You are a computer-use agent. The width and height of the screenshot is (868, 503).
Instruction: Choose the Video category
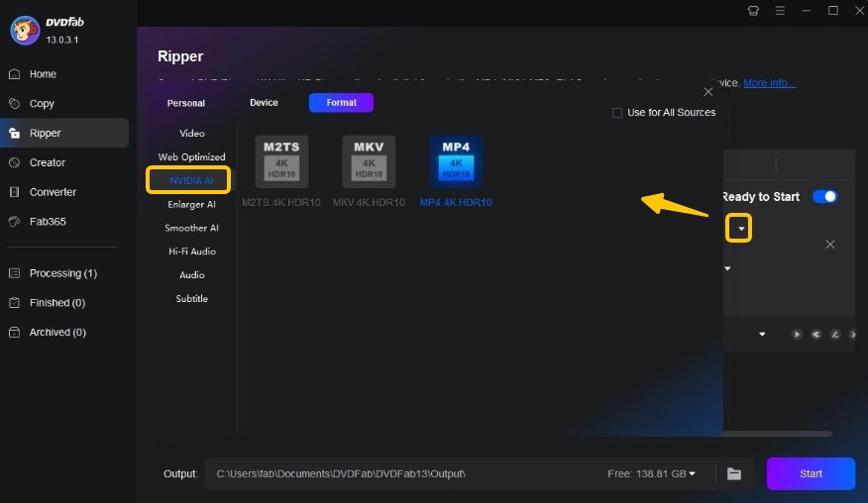coord(191,134)
